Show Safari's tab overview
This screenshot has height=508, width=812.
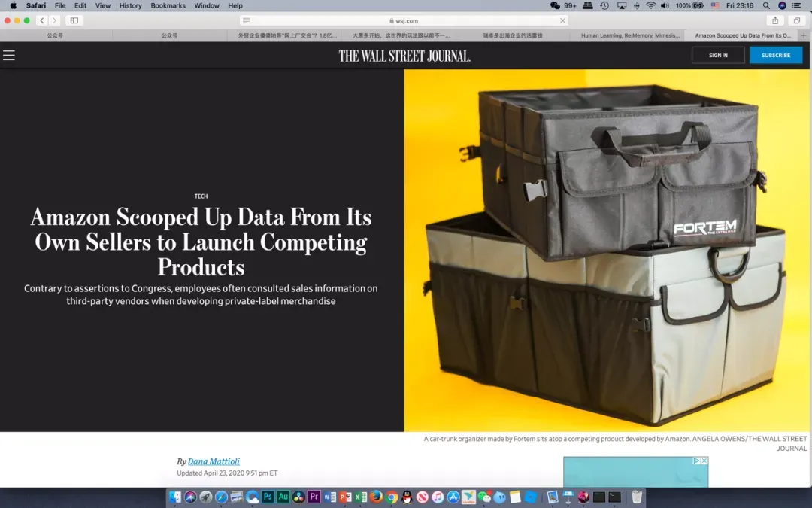pyautogui.click(x=797, y=20)
